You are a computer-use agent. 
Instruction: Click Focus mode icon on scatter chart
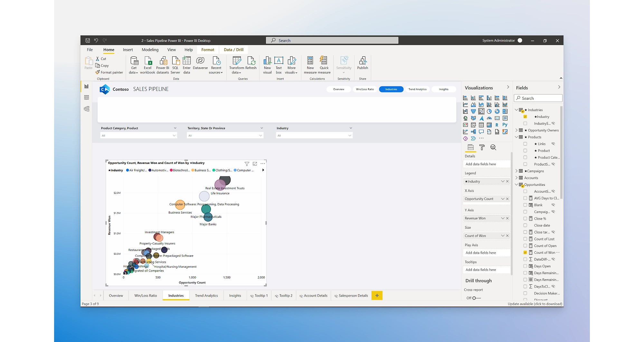tap(255, 164)
